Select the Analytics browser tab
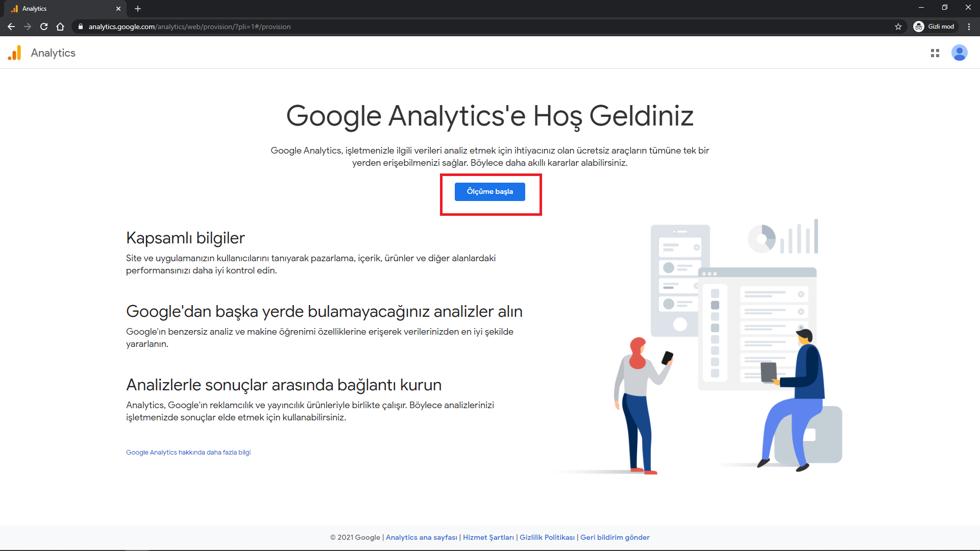The image size is (980, 551). (x=65, y=9)
